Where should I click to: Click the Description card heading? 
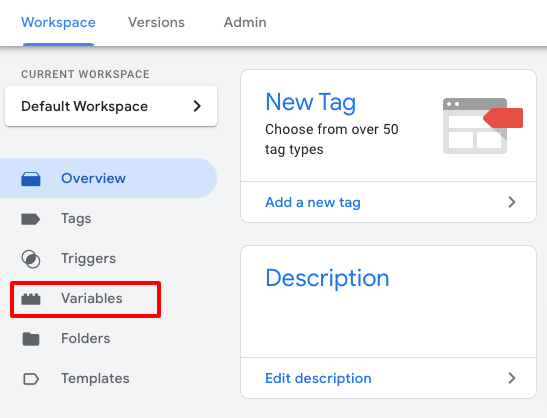327,278
